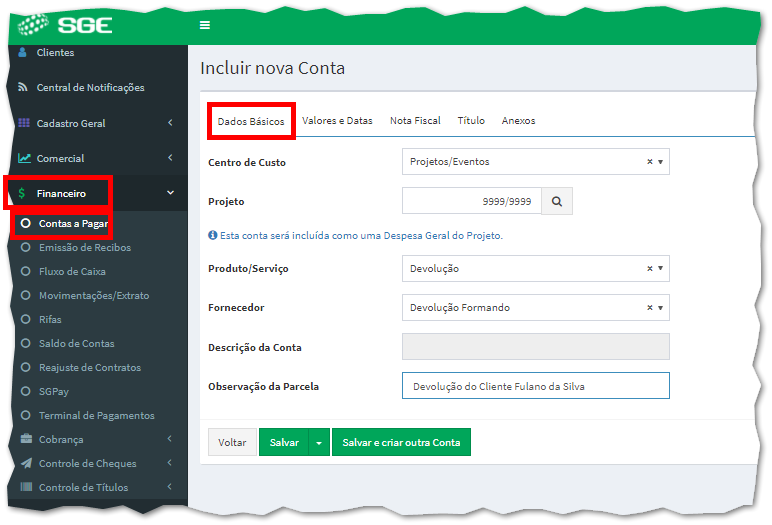The image size is (772, 525).
Task: Expand the Cadastro Geral chevron
Action: 170,123
